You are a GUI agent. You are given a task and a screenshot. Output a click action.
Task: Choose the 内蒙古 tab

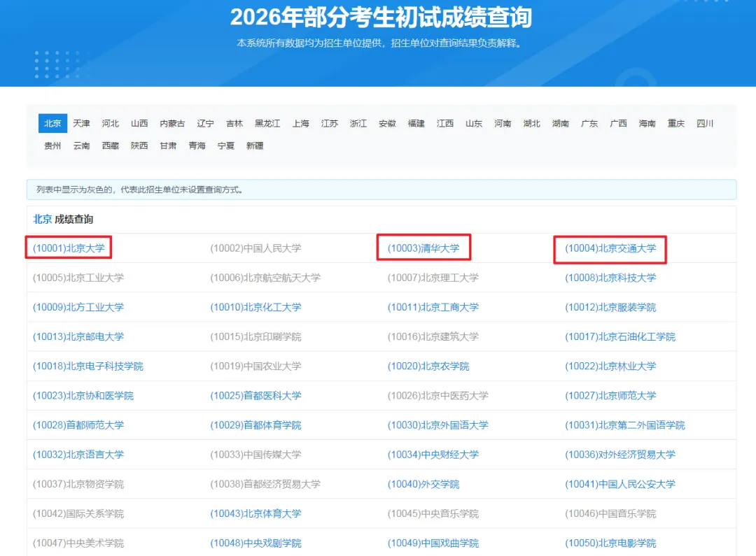point(172,123)
